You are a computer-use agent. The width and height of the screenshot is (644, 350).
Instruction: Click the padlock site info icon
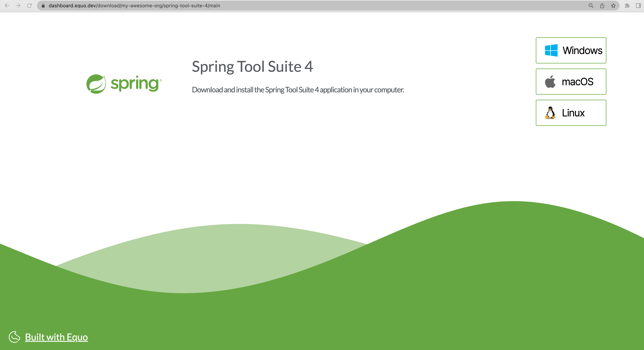(43, 6)
